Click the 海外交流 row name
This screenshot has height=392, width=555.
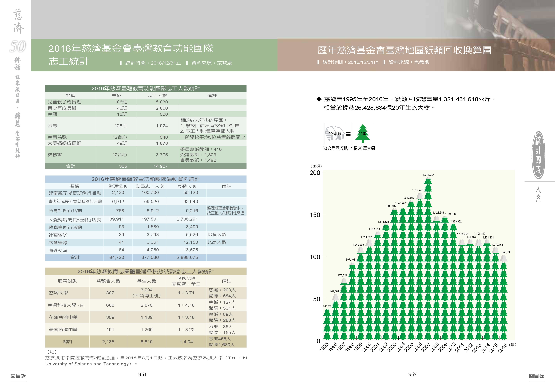coord(58,250)
